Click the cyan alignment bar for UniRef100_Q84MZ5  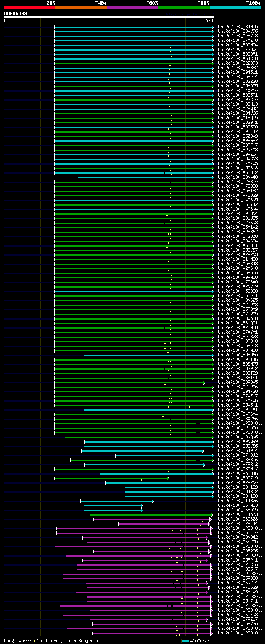[x=134, y=27]
